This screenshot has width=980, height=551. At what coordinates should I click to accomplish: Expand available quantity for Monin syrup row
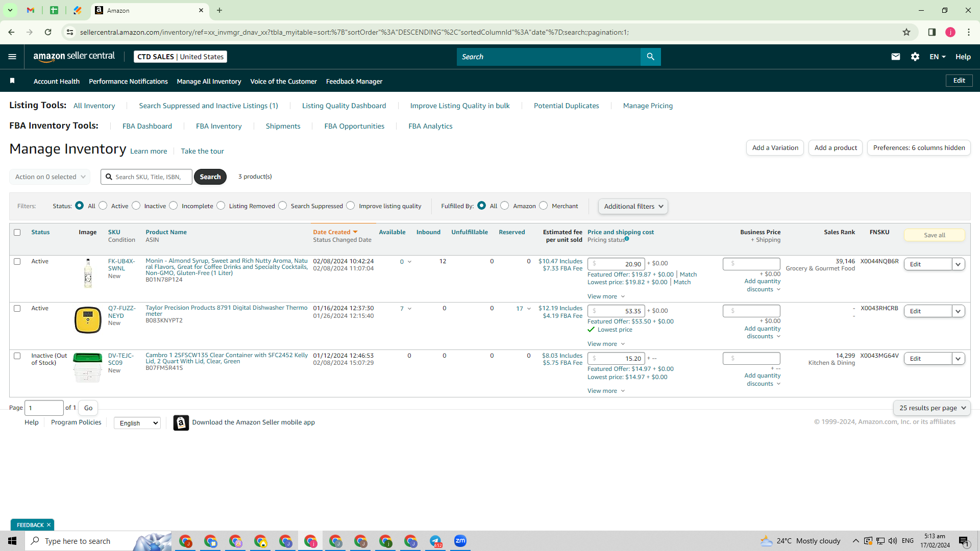(409, 262)
